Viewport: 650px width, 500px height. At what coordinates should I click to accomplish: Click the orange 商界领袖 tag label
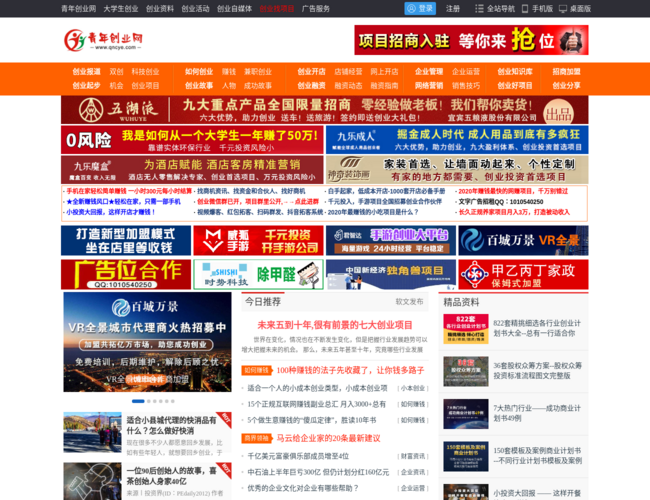coord(257,438)
